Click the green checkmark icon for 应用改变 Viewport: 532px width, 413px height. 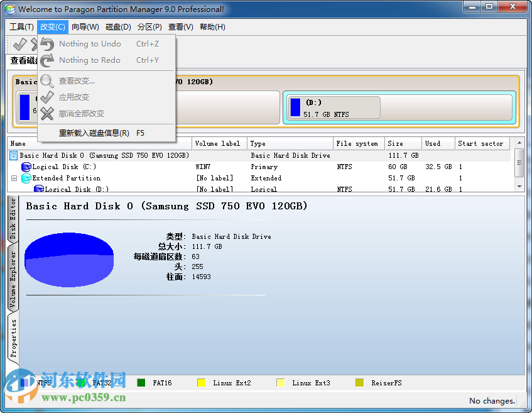[46, 97]
